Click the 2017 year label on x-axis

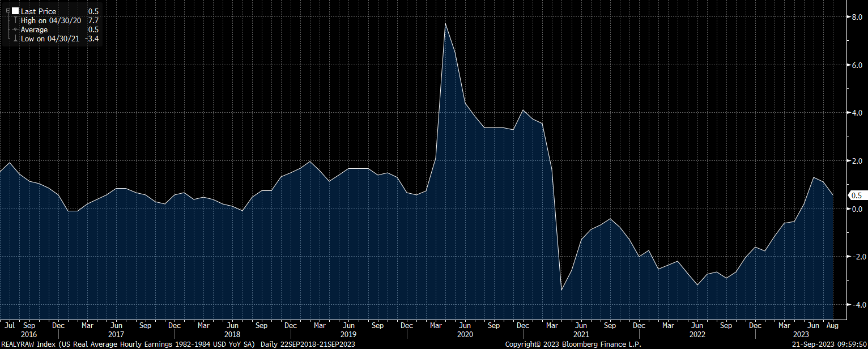click(x=116, y=335)
